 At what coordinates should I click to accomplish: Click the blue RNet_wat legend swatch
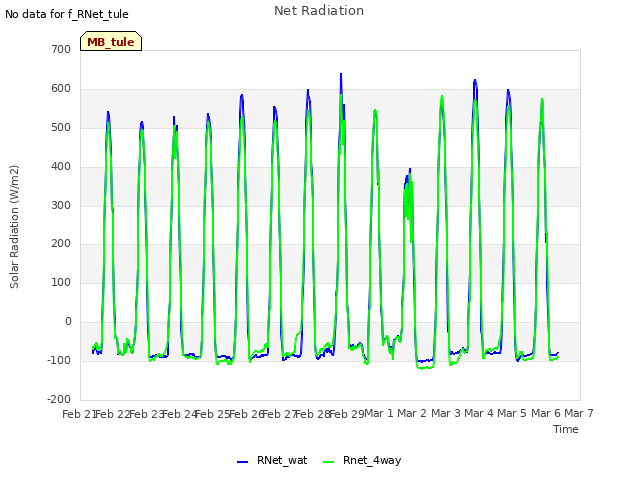pos(242,462)
